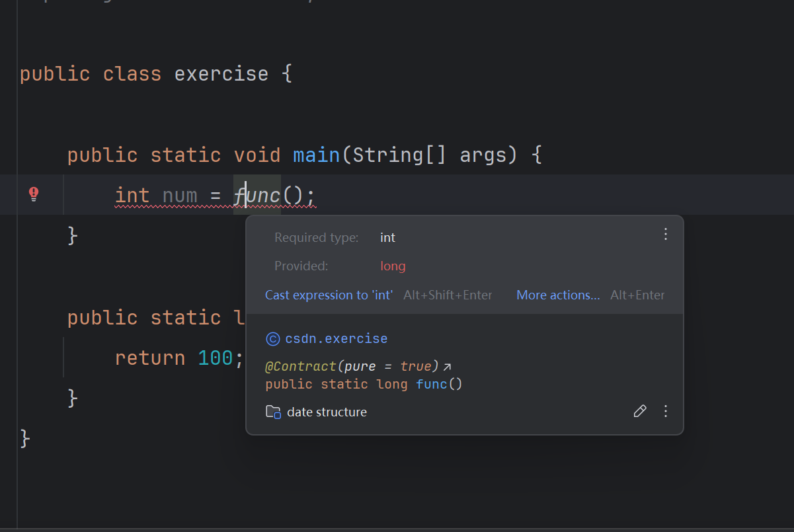
Task: Click the class icon beside csdn.exercise
Action: 273,339
